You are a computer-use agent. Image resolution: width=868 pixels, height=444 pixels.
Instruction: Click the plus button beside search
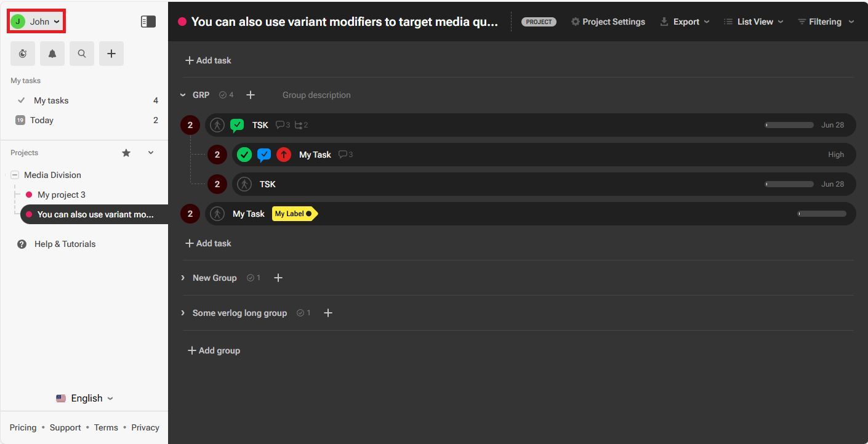[x=111, y=54]
